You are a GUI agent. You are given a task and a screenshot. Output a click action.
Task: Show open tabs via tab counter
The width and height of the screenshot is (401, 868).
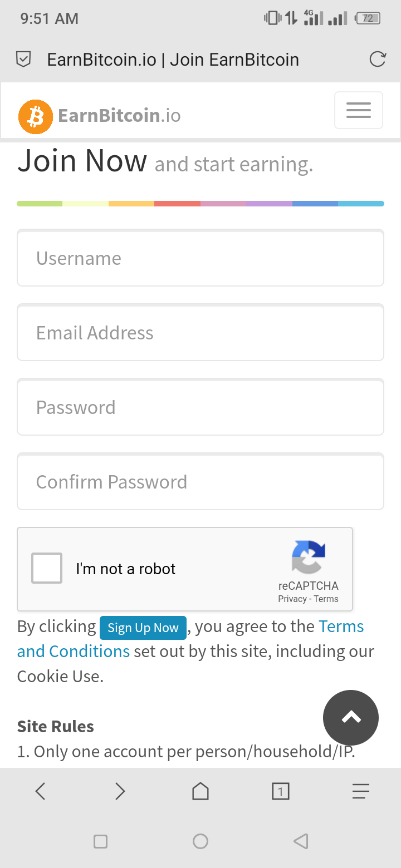(x=281, y=791)
